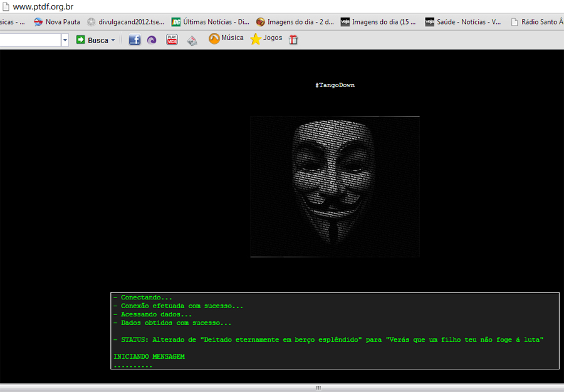This screenshot has height=392, width=564.
Task: Open the divulgacand2012.tse bookmark
Action: (125, 22)
